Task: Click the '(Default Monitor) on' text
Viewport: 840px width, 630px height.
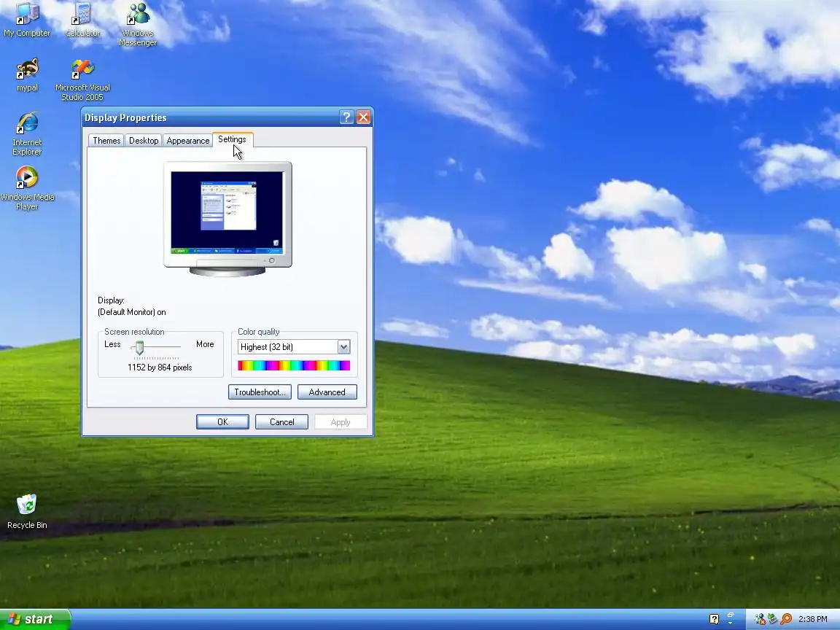Action: [x=132, y=312]
